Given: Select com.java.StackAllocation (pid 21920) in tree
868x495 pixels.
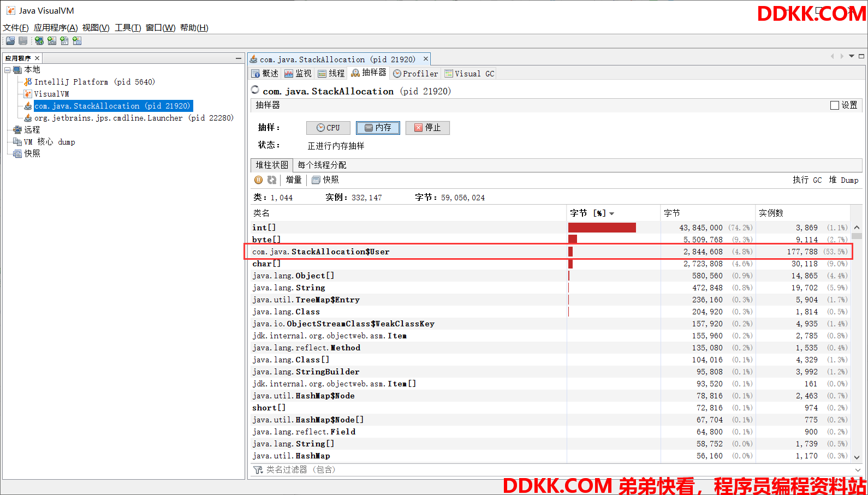Looking at the screenshot, I should point(113,106).
